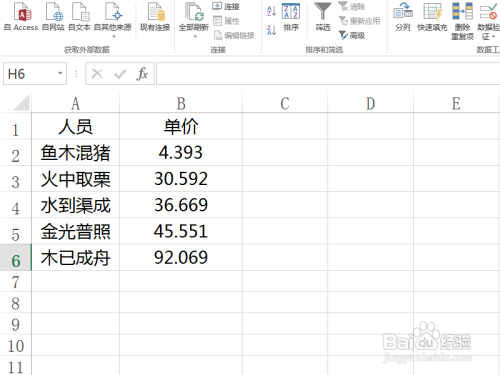
Task: Confirm entry with the checkmark button
Action: point(120,74)
